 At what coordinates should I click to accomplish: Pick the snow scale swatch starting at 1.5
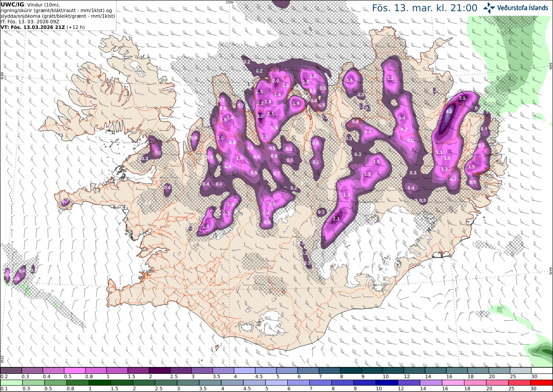click(138, 370)
